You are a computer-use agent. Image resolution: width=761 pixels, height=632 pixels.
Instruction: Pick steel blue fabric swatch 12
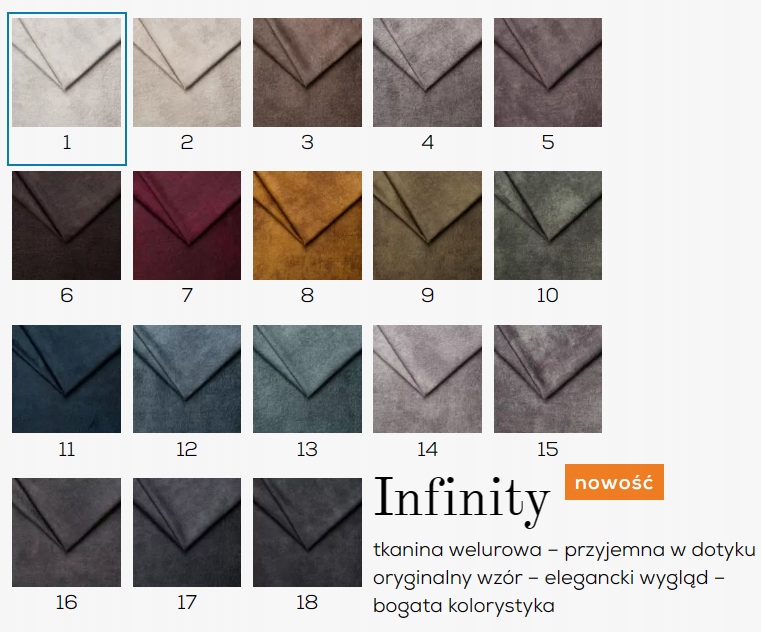187,379
